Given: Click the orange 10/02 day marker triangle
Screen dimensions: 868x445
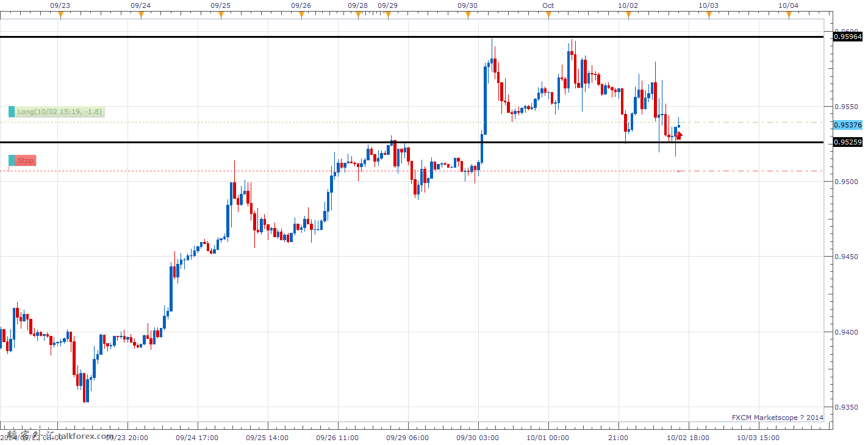Looking at the screenshot, I should click(x=628, y=15).
